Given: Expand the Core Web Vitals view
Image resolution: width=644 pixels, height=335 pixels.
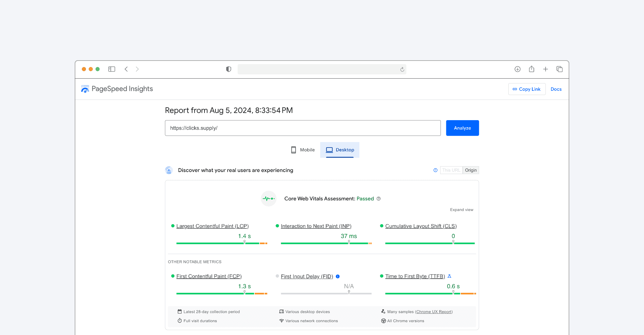Looking at the screenshot, I should [462, 210].
